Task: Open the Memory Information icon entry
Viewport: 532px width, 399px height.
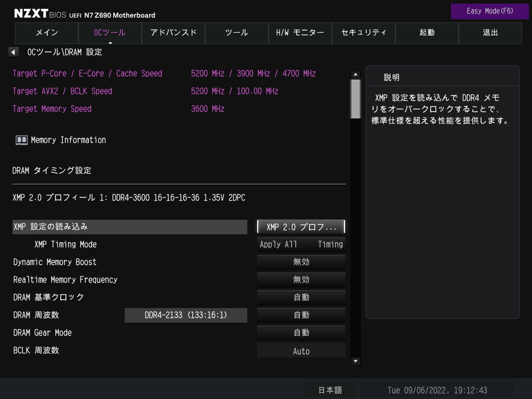Action: click(x=21, y=140)
